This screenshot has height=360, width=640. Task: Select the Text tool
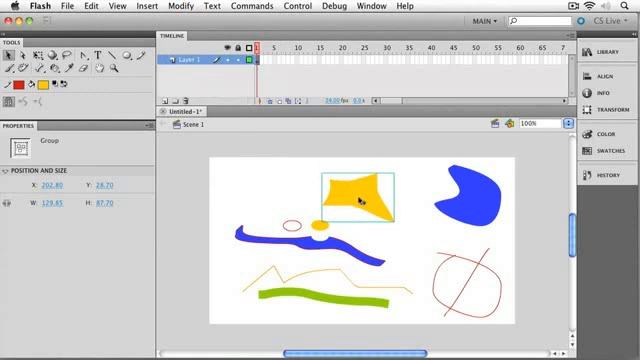point(98,55)
